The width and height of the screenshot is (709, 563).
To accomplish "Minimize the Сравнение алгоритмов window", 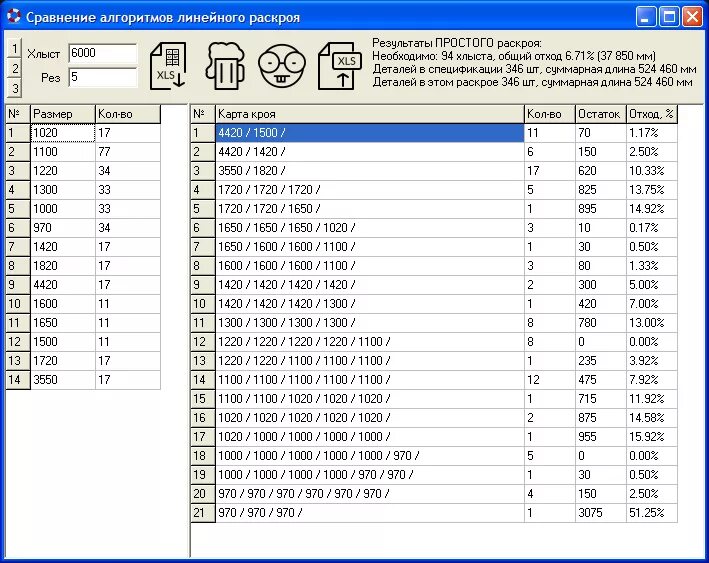I will (x=646, y=17).
